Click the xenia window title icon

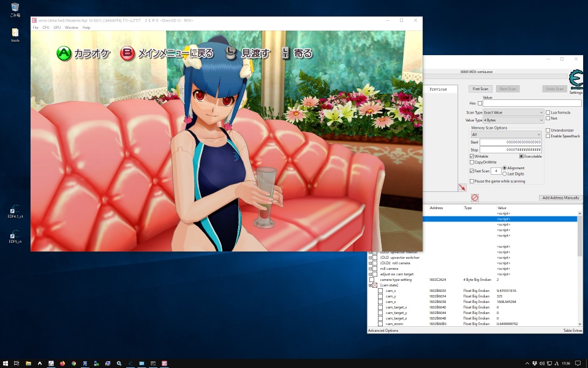[34, 20]
